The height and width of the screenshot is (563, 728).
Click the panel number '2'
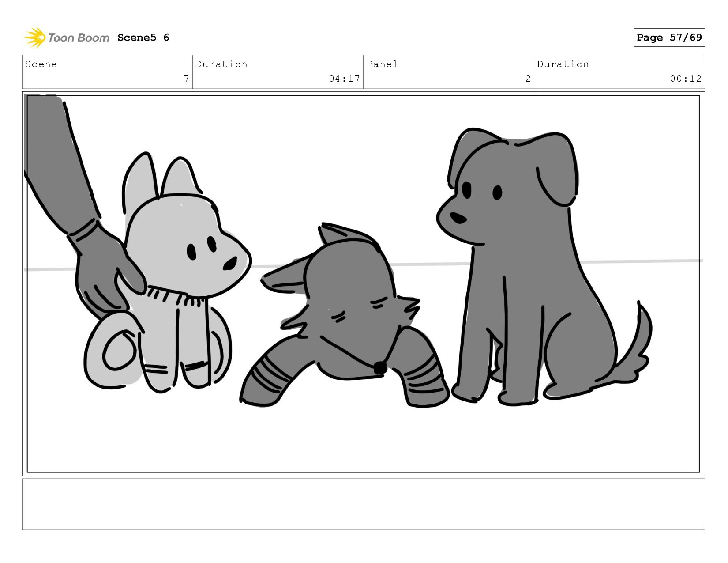click(528, 79)
